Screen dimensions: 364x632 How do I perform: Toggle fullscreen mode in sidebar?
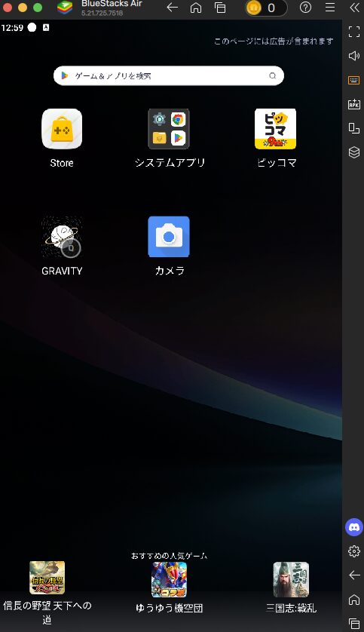[x=354, y=32]
